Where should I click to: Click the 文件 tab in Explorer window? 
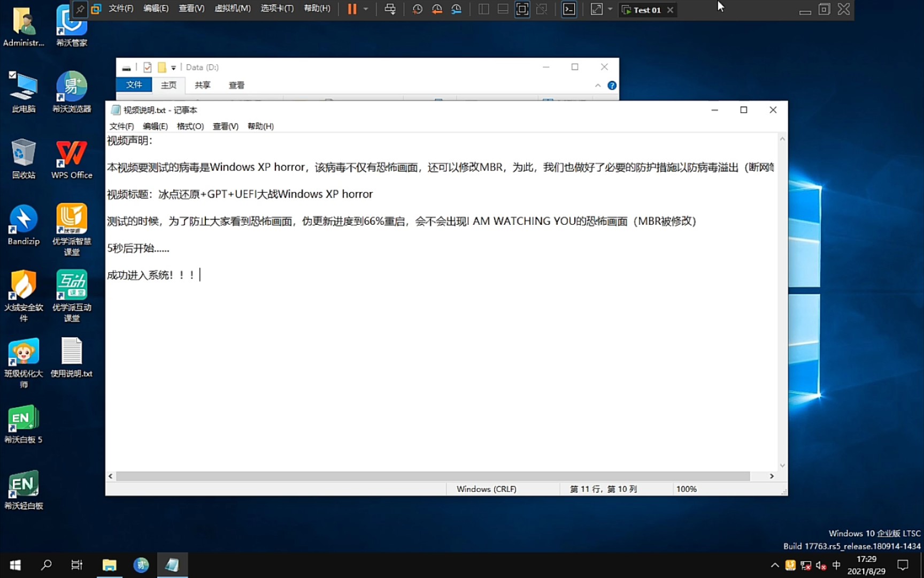[x=134, y=85]
